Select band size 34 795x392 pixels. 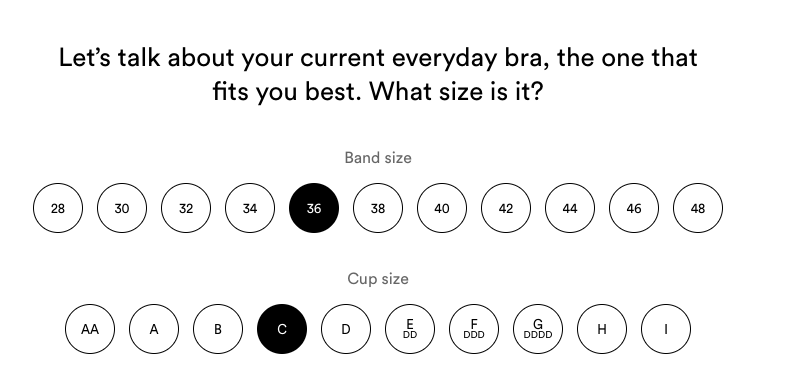[x=250, y=208]
